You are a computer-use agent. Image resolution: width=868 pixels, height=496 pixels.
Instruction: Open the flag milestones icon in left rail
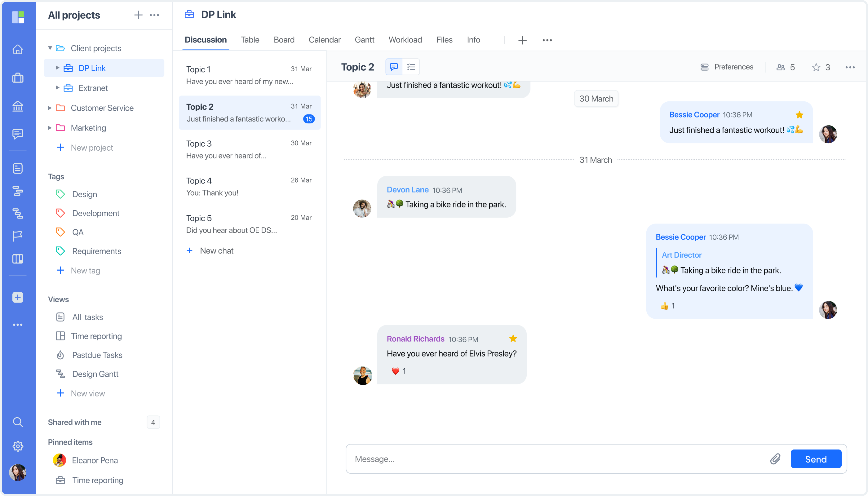point(18,236)
